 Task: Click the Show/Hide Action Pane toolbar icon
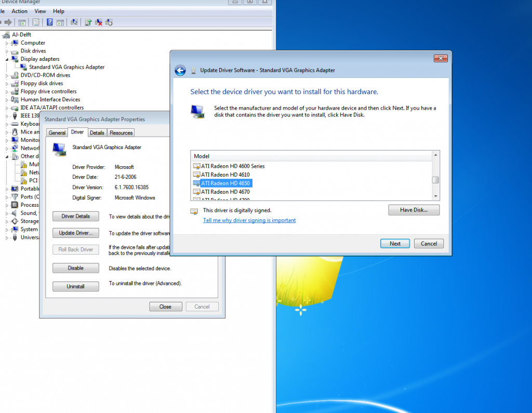pos(60,22)
